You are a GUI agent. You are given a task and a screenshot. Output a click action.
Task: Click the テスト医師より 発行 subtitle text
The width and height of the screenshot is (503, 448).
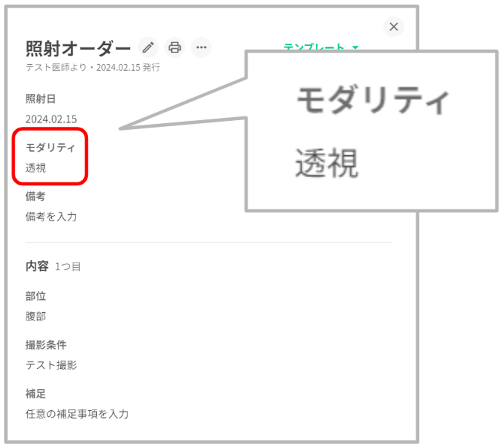pos(93,67)
